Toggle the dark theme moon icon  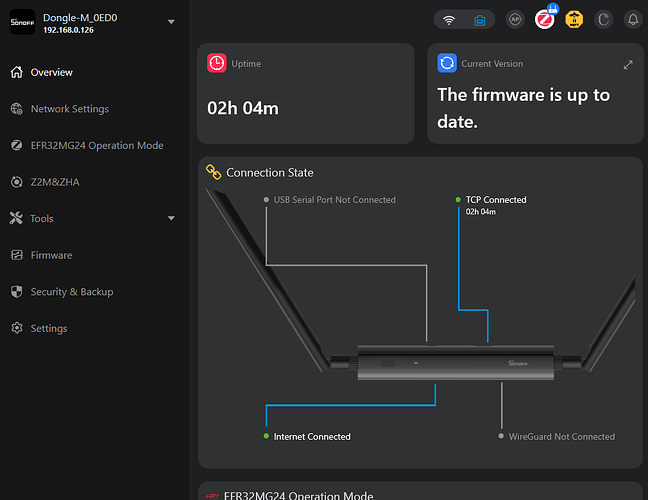(603, 19)
